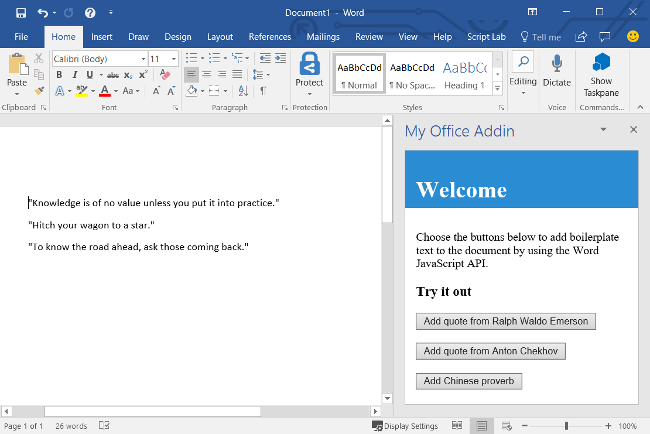Apply the No Spacing style

[x=412, y=74]
